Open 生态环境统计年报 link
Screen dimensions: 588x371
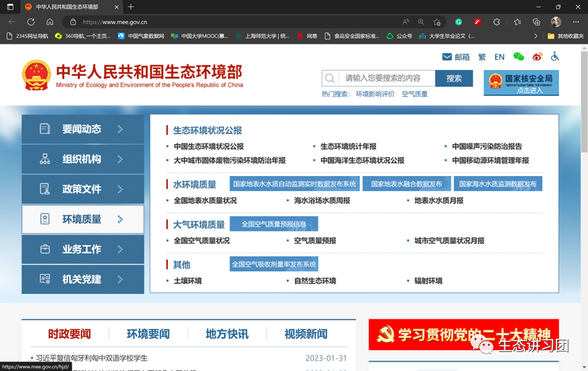(348, 146)
